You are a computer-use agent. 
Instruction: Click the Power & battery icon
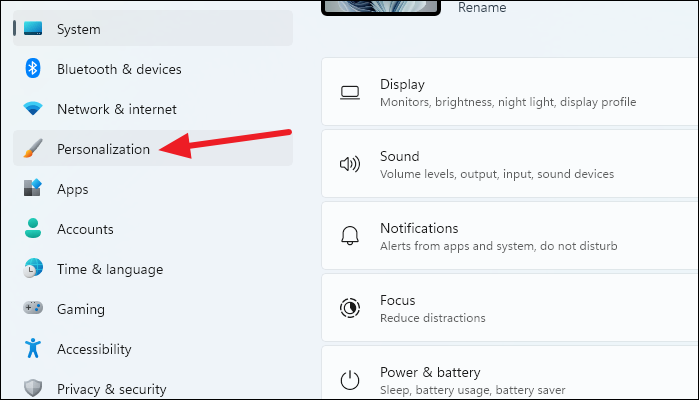pyautogui.click(x=350, y=380)
